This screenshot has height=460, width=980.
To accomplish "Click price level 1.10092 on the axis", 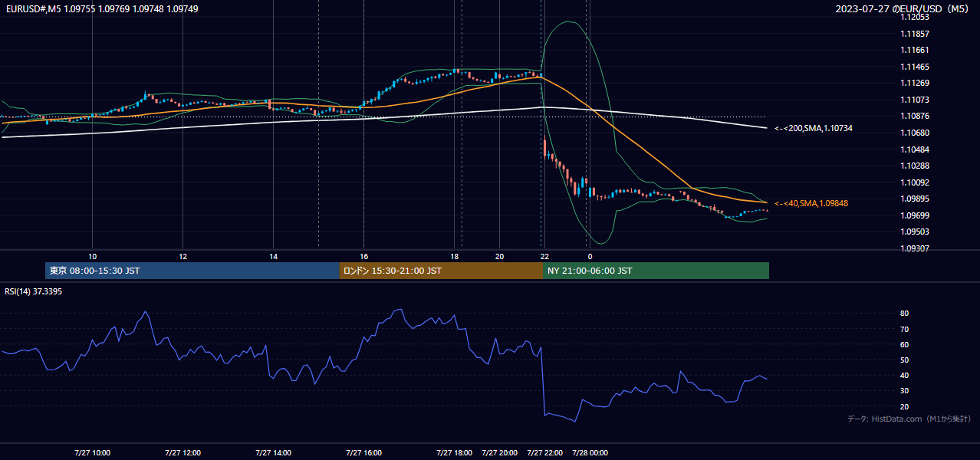I will 916,182.
